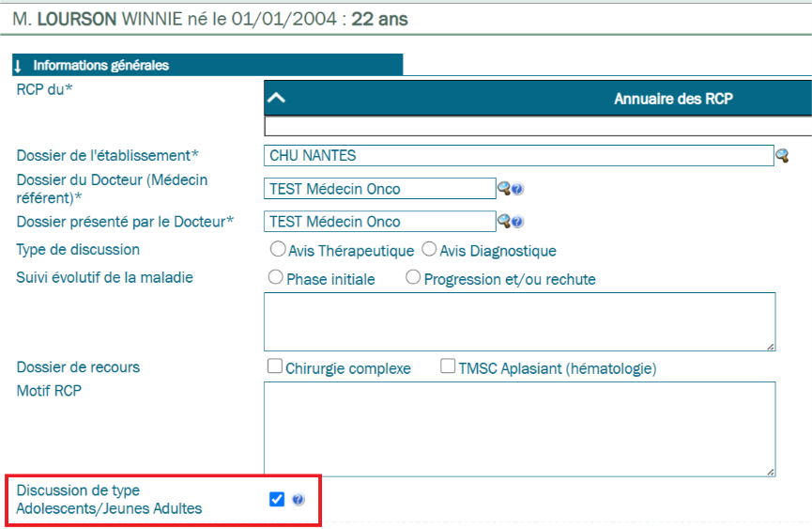Click the Dossier de l'établissement text field
This screenshot has height=529, width=812.
pyautogui.click(x=517, y=156)
